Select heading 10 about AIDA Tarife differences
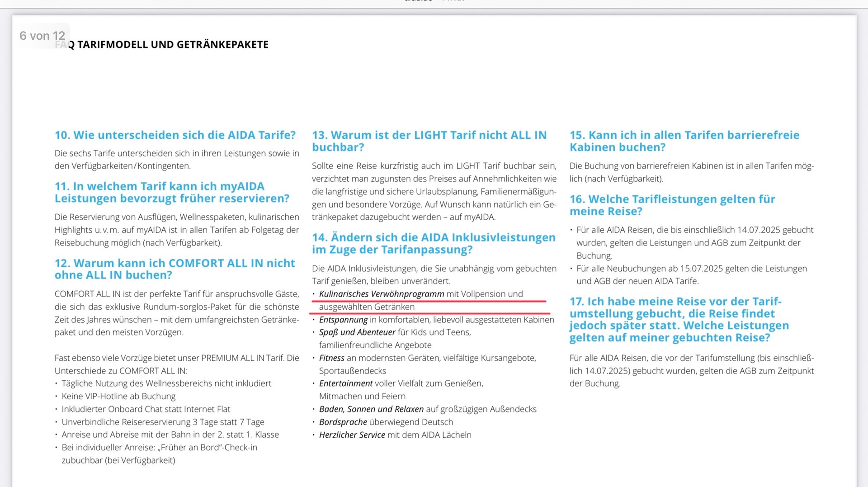The width and height of the screenshot is (868, 487). pos(175,135)
